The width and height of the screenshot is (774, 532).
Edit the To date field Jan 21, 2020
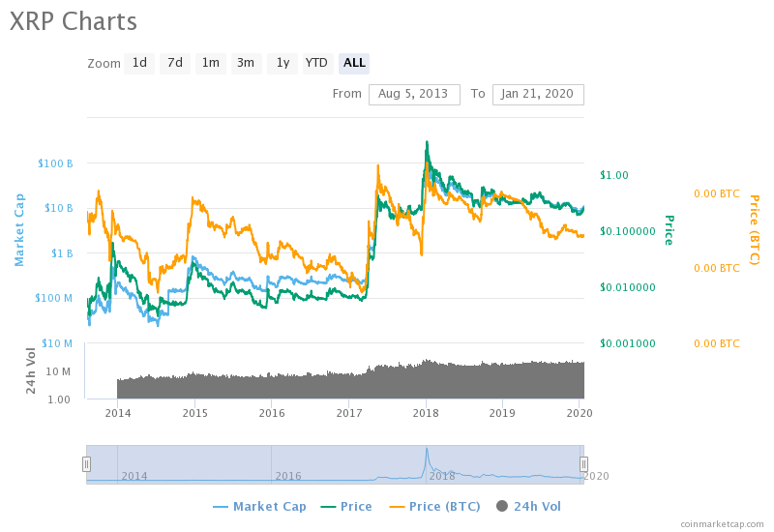point(538,94)
